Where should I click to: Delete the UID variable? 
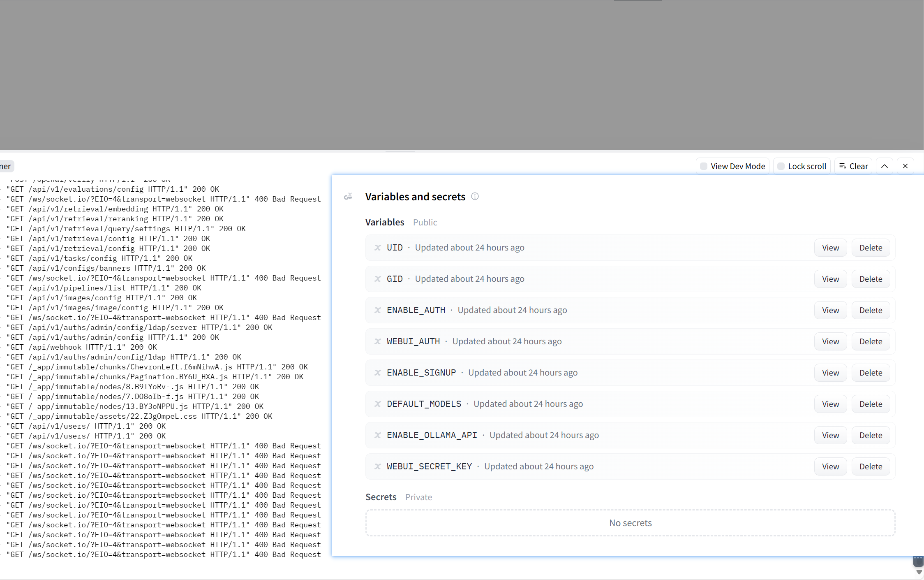pyautogui.click(x=871, y=248)
